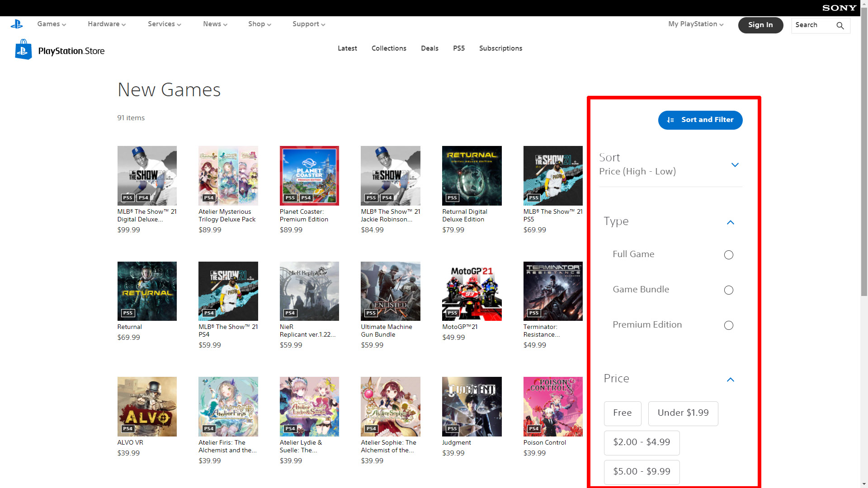Open the My PlayStation dropdown

(696, 24)
